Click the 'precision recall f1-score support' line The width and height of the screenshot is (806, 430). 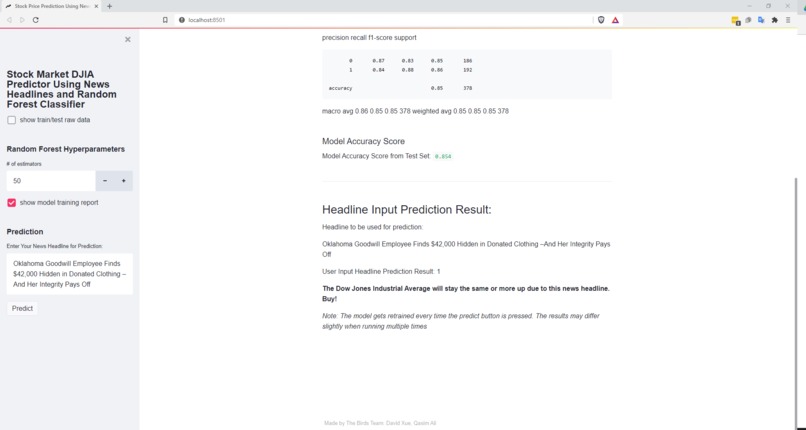[x=369, y=38]
